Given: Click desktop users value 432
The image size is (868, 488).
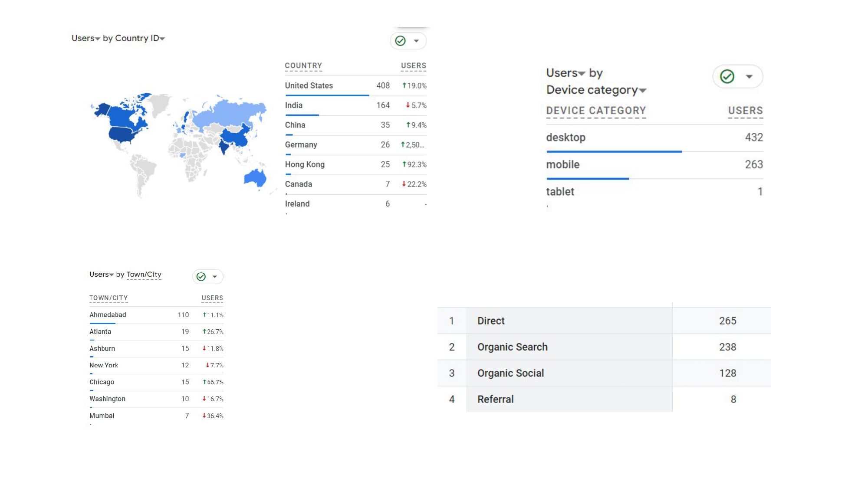Looking at the screenshot, I should [754, 138].
